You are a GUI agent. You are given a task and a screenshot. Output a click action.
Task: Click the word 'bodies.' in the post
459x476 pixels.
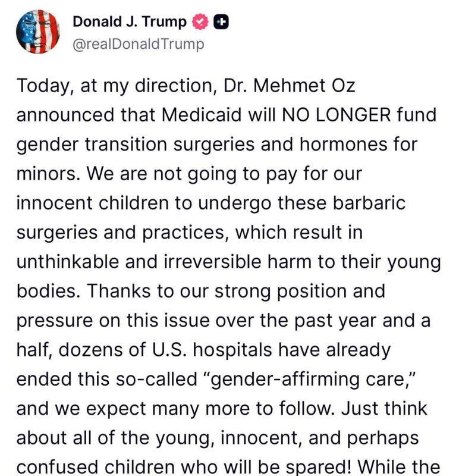pyautogui.click(x=49, y=291)
